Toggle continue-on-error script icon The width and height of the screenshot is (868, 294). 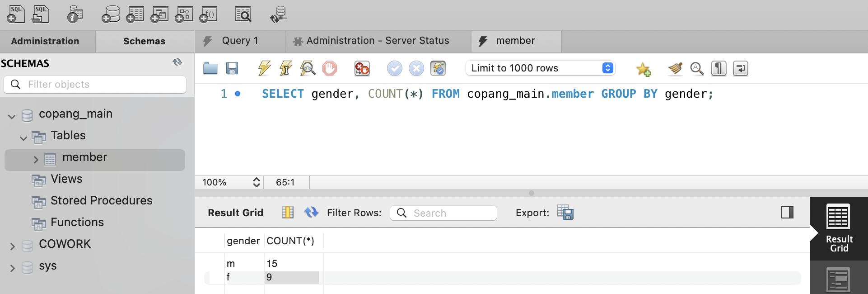[x=362, y=68]
